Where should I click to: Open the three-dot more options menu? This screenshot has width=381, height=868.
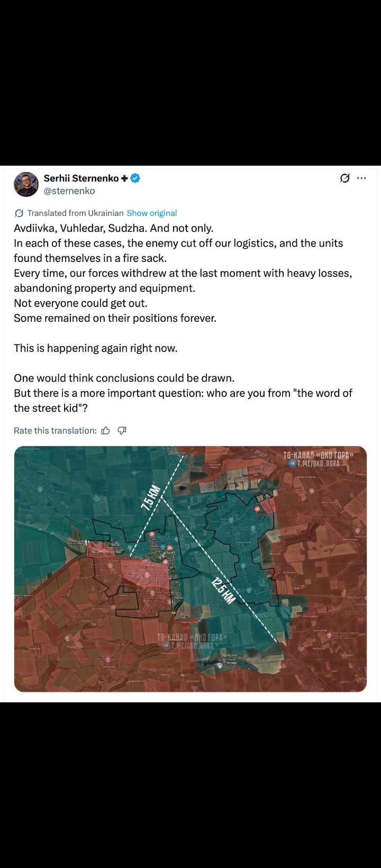[361, 178]
